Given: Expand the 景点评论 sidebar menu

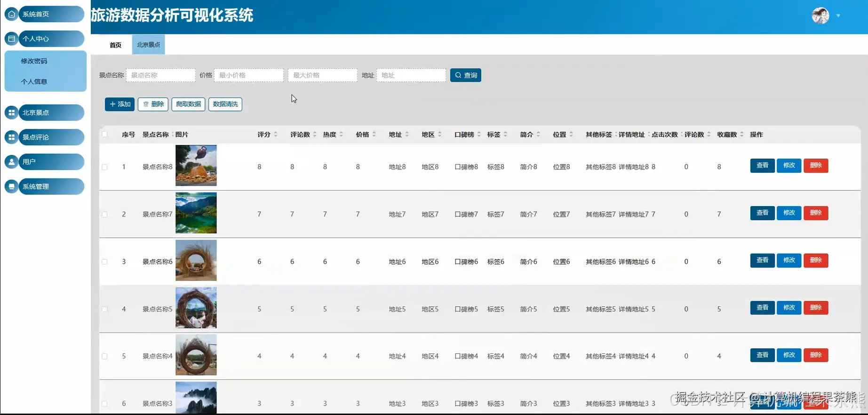Looking at the screenshot, I should pos(51,137).
